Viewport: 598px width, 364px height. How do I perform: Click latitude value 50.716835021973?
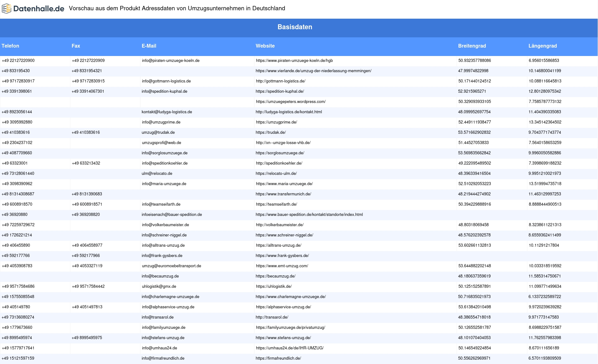tap(474, 297)
